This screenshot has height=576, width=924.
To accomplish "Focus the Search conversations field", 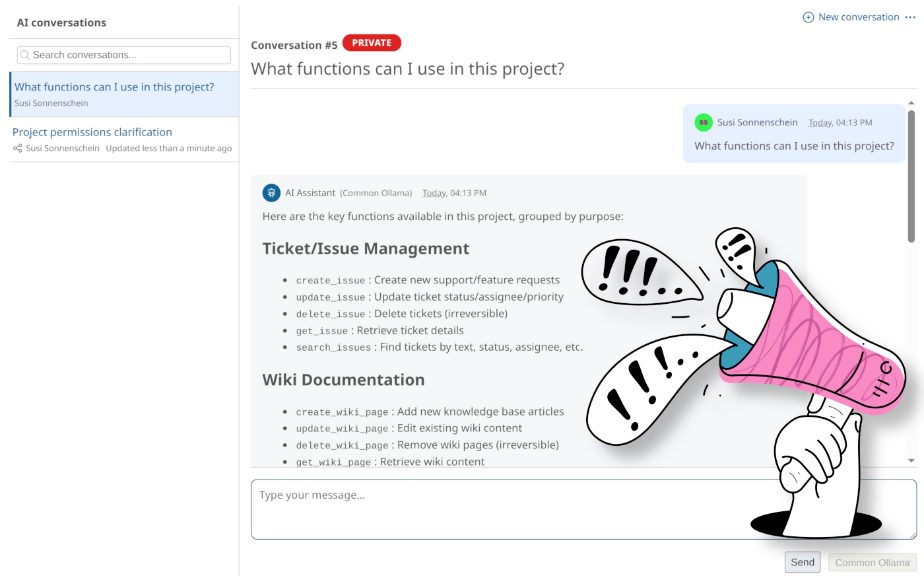I will pos(129,55).
